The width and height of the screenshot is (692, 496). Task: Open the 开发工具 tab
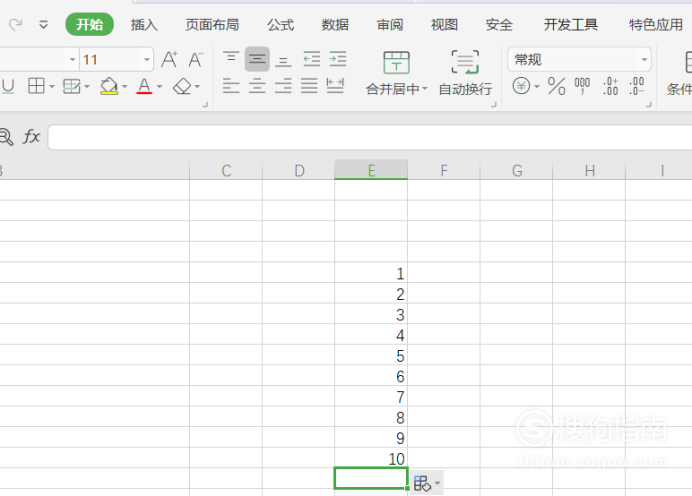571,25
